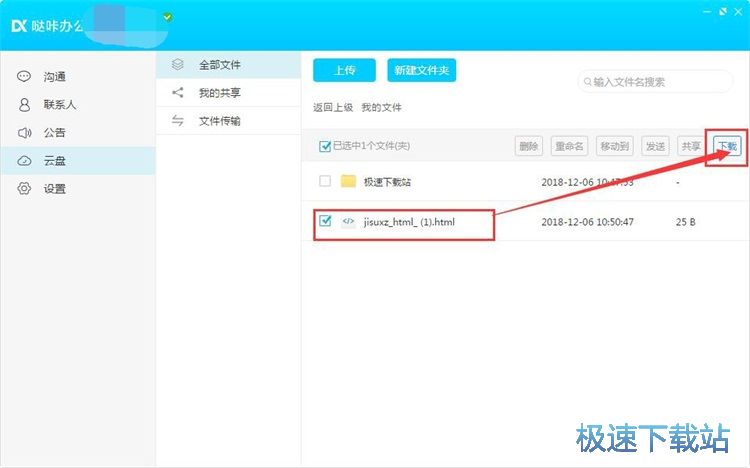The height and width of the screenshot is (468, 750).
Task: Switch to the 文件传输 tab
Action: pos(229,121)
